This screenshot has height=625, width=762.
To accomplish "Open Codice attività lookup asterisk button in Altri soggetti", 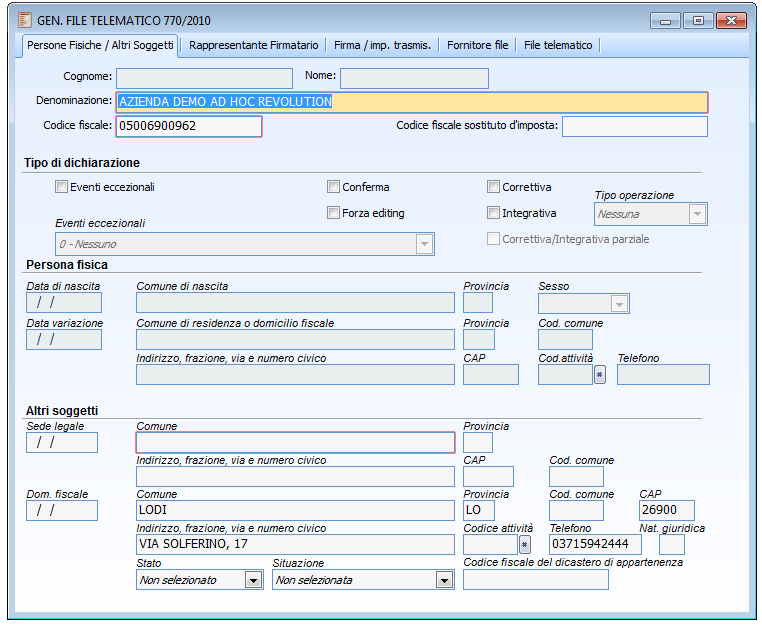I will [524, 545].
